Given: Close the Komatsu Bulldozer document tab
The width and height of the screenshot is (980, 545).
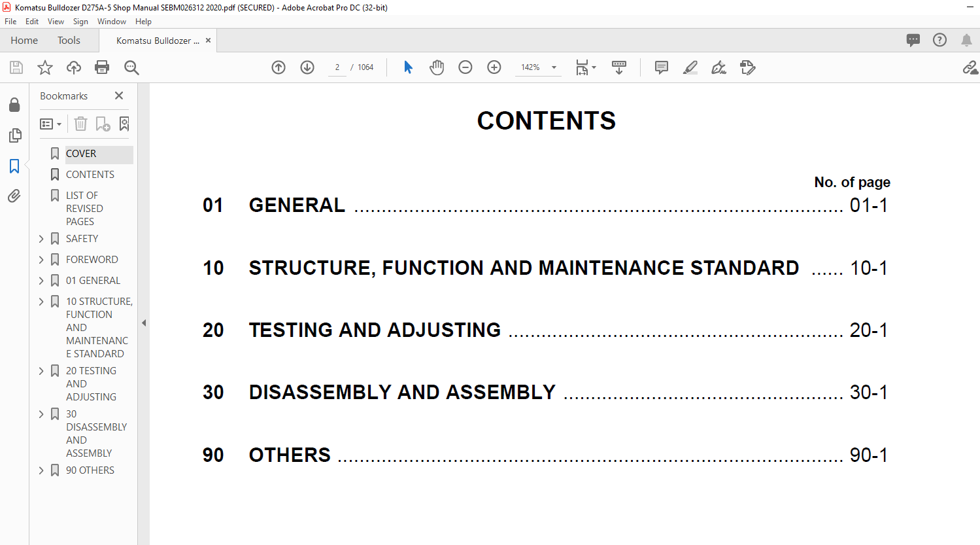Looking at the screenshot, I should [x=208, y=41].
